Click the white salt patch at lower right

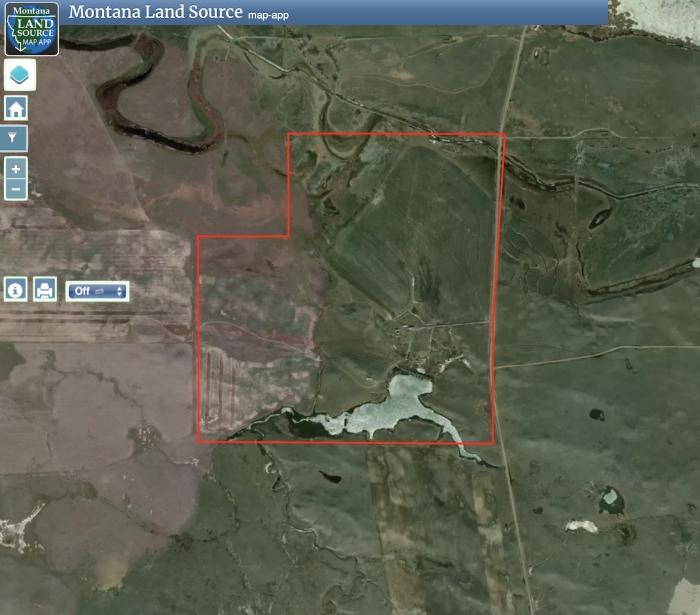click(581, 526)
